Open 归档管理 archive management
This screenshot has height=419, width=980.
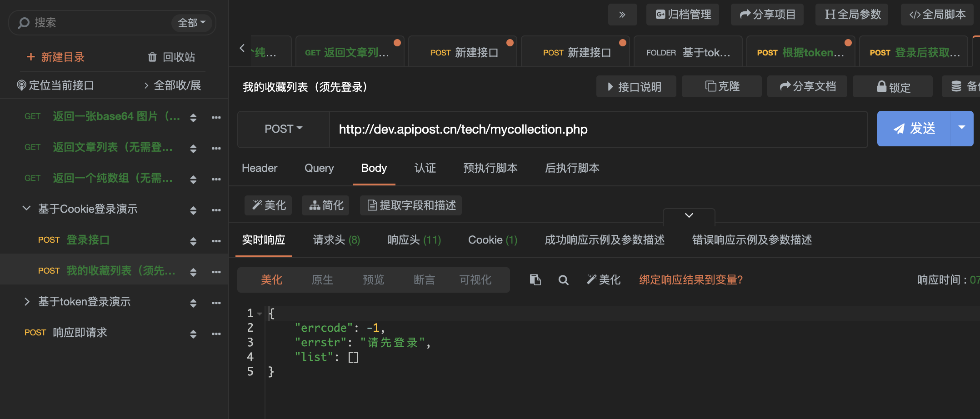[683, 15]
